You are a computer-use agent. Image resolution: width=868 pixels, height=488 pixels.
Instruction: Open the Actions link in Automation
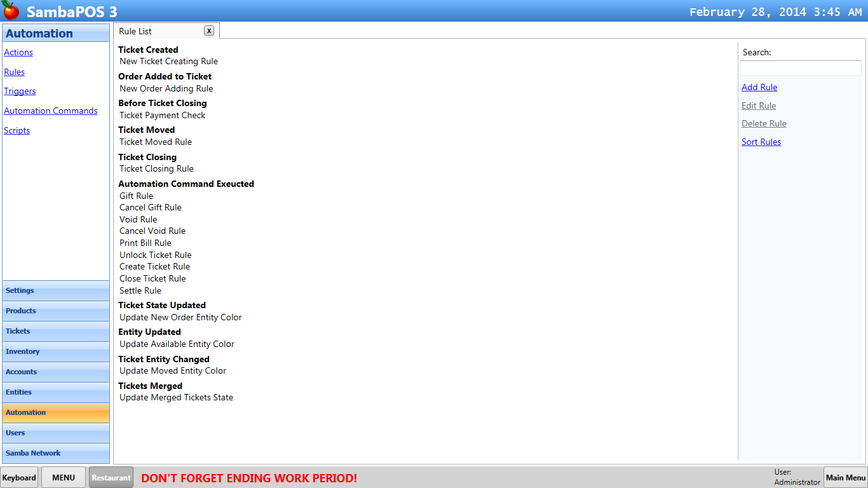[x=18, y=53]
